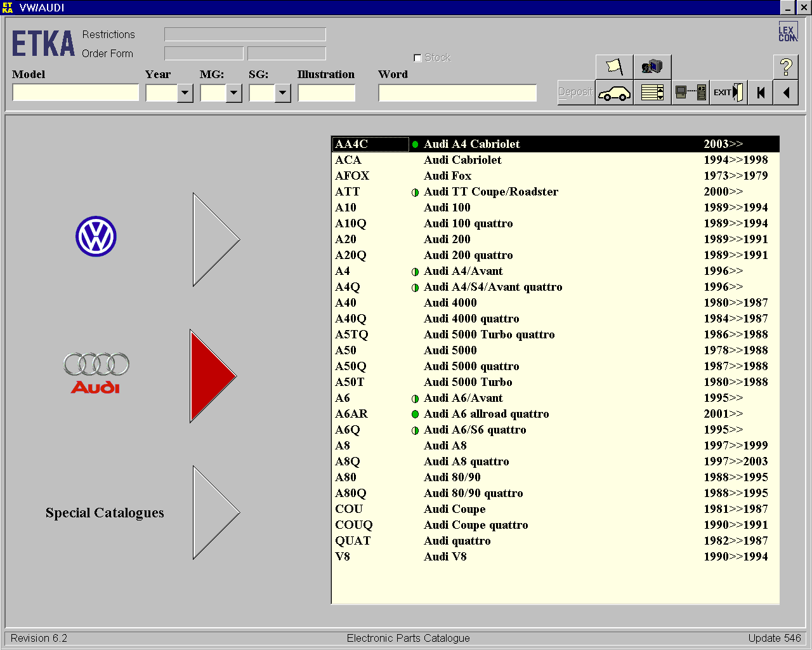Click the EXIT door button
The image size is (812, 650).
pyautogui.click(x=728, y=93)
